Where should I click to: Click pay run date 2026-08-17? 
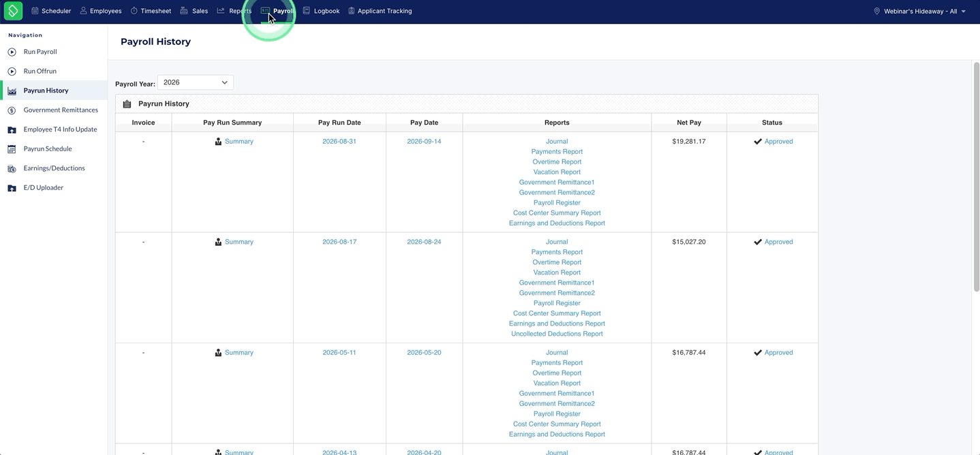(339, 242)
